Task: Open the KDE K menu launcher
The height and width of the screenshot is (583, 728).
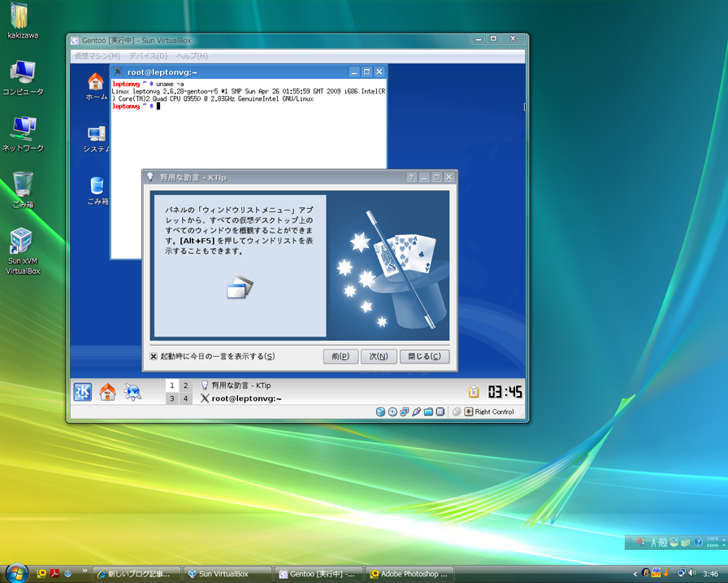Action: [x=83, y=392]
